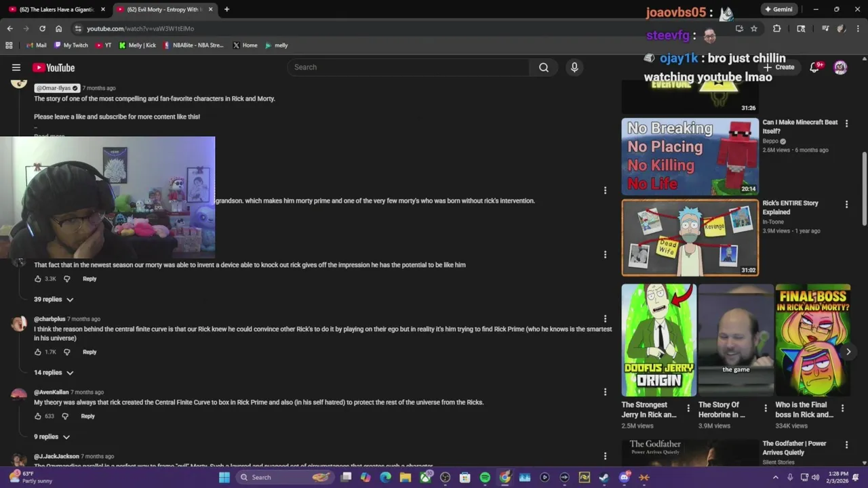This screenshot has height=488, width=868.
Task: Reply to the comment with 3.3K likes
Action: (x=90, y=279)
